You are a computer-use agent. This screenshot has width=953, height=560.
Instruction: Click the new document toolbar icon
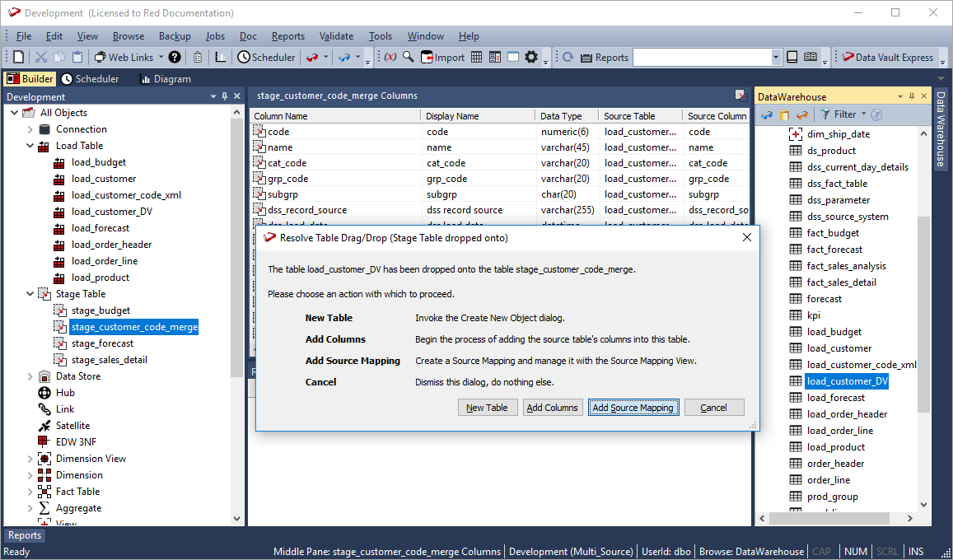pyautogui.click(x=17, y=58)
